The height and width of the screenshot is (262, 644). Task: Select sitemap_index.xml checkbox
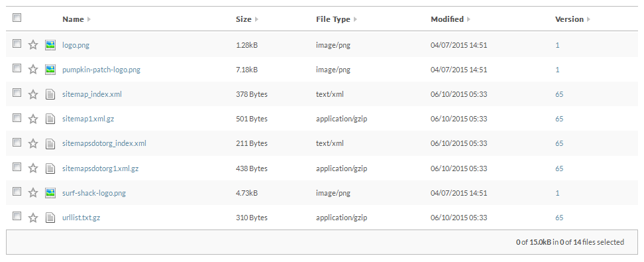[17, 93]
